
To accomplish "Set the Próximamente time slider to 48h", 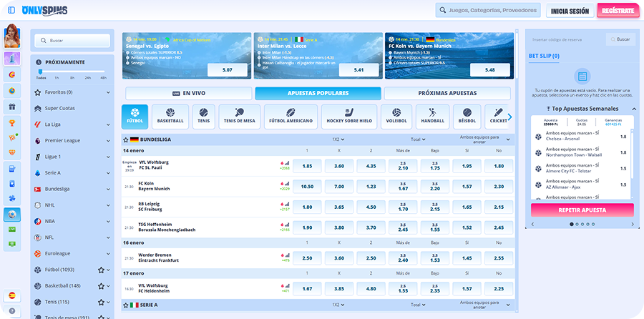I will coord(103,77).
